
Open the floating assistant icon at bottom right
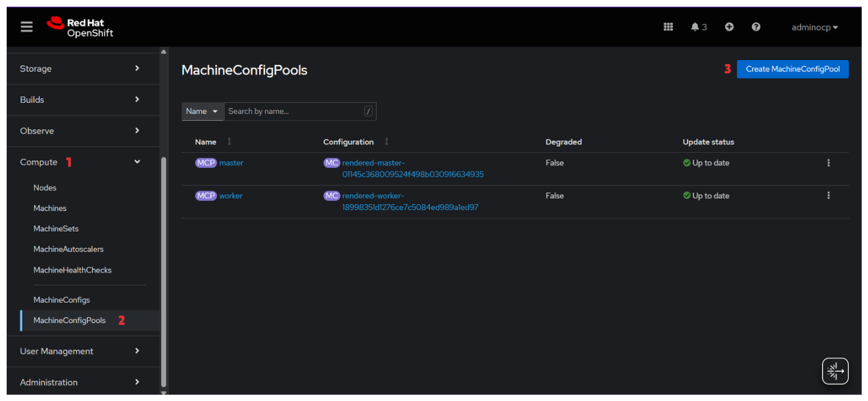pos(835,371)
